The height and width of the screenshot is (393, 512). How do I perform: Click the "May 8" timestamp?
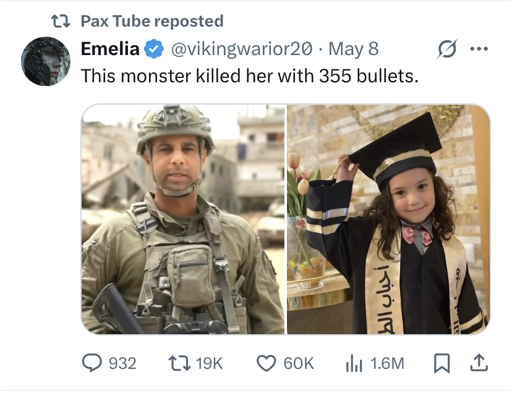click(354, 49)
